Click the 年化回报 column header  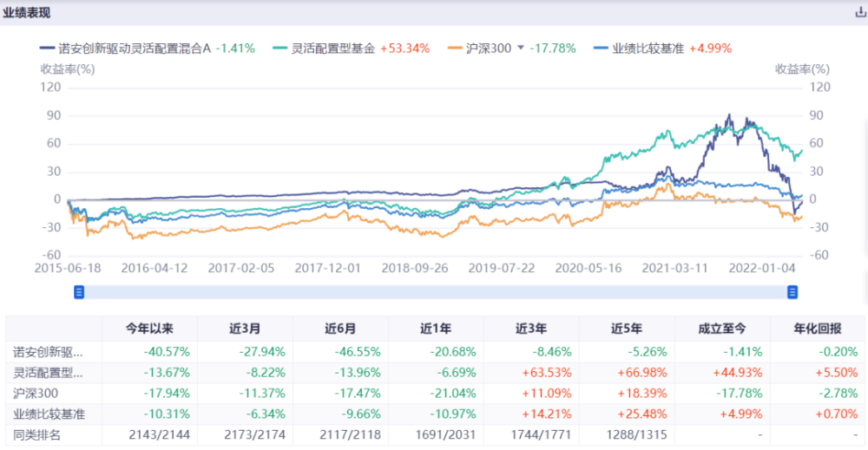coord(818,329)
